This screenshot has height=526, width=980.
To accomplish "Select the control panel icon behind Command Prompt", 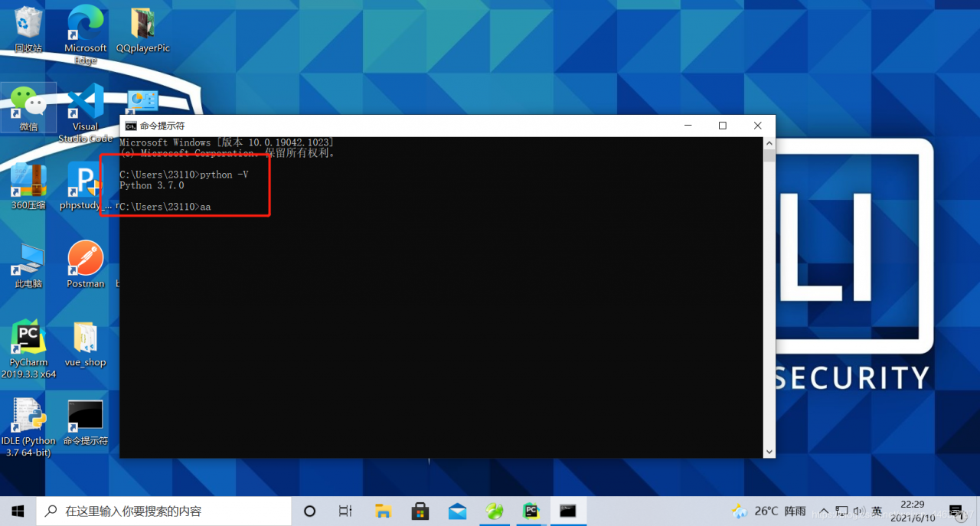I will click(x=142, y=101).
